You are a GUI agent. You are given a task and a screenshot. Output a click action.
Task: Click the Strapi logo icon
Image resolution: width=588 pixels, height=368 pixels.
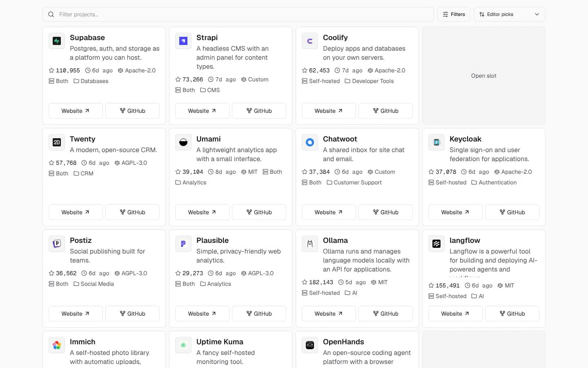pyautogui.click(x=183, y=41)
